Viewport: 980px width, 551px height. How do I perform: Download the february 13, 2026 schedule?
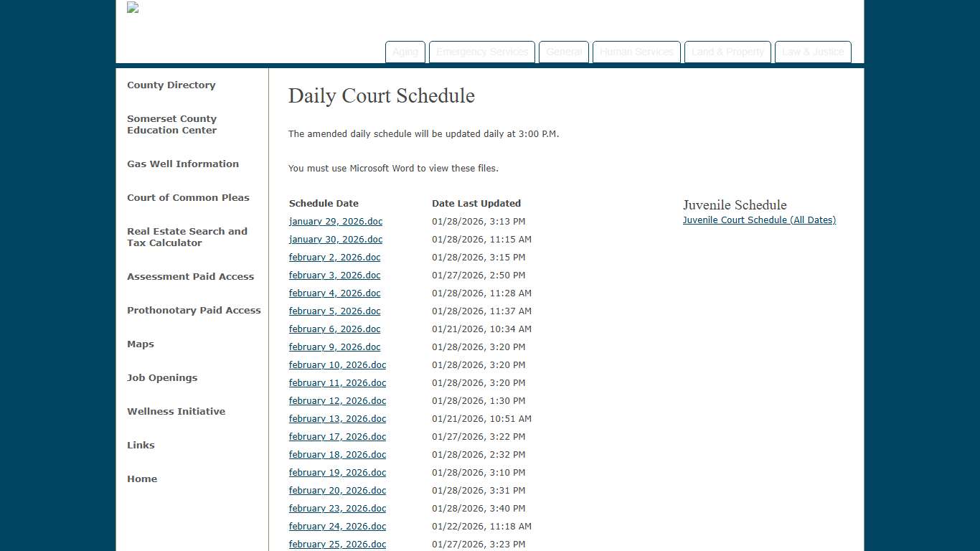(x=337, y=418)
